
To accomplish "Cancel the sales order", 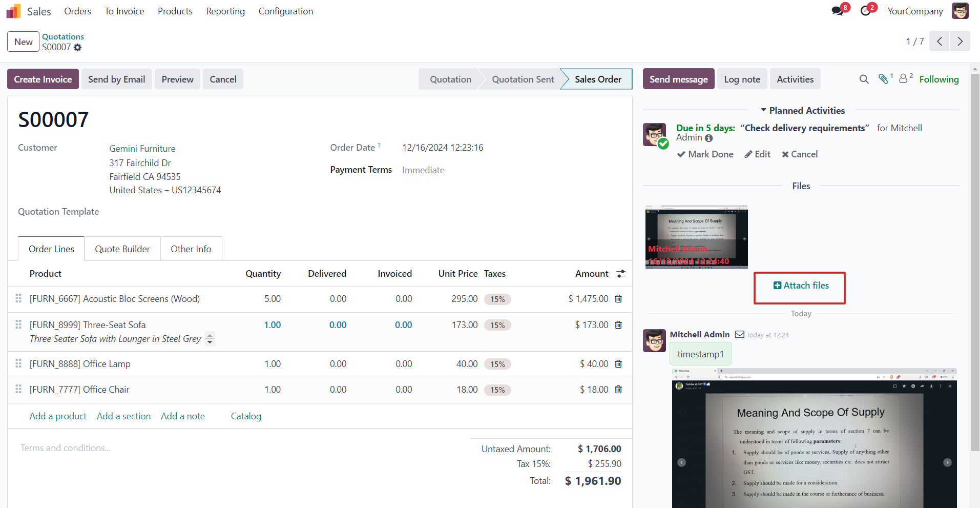I will [223, 79].
